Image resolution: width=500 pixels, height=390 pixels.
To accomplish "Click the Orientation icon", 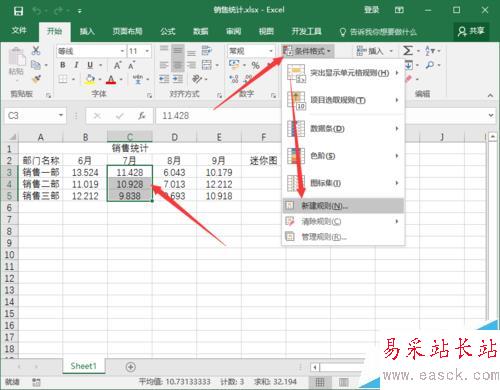I will click(x=197, y=79).
